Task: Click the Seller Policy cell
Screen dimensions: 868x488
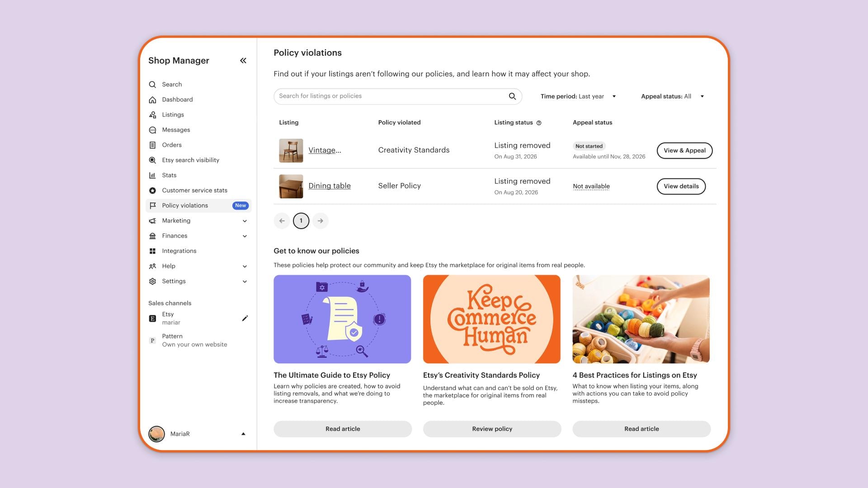Action: point(399,186)
